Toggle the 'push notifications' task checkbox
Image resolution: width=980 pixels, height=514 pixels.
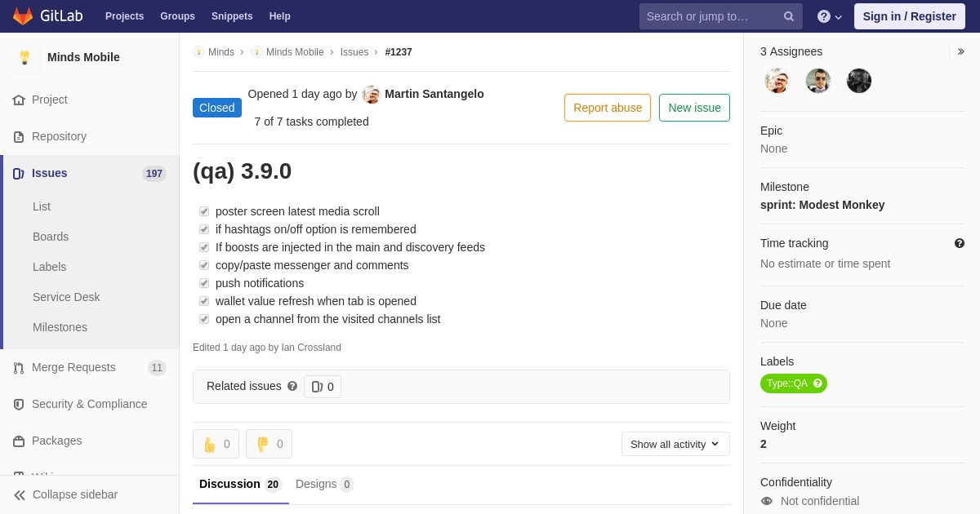coord(204,283)
